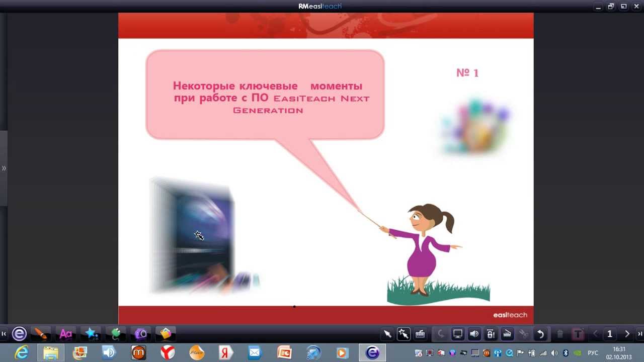Collapse the toolbar at its right end

[640, 334]
